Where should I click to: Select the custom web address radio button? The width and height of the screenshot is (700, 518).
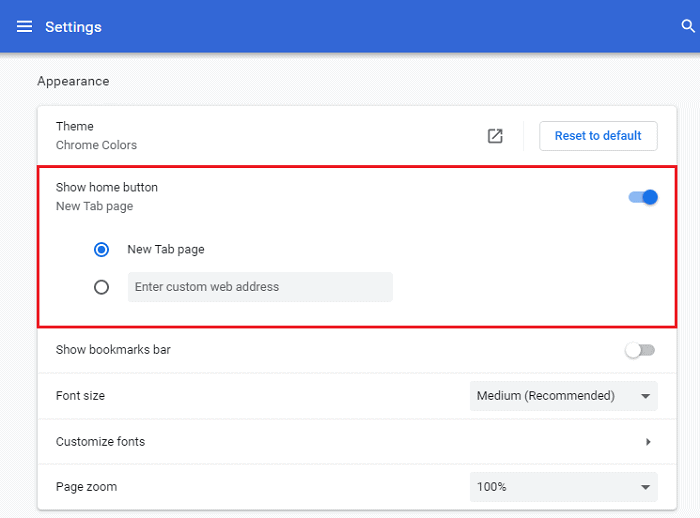pos(101,287)
